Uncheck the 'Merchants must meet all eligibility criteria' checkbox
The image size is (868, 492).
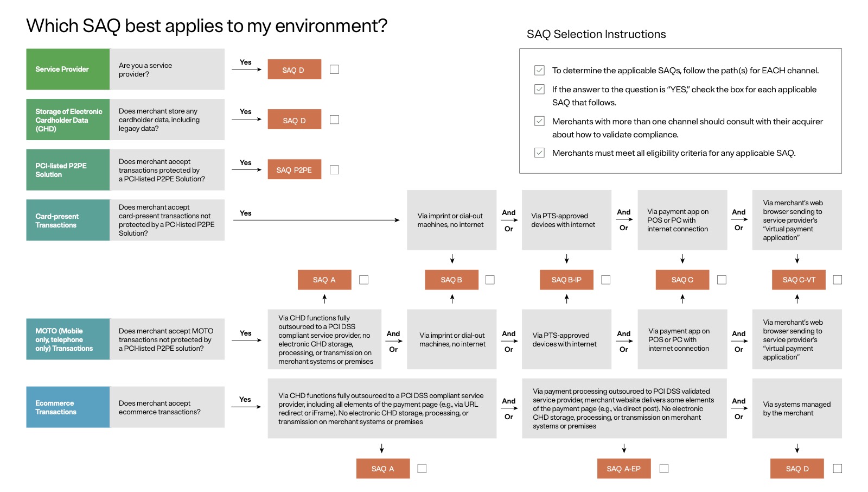[x=539, y=153]
